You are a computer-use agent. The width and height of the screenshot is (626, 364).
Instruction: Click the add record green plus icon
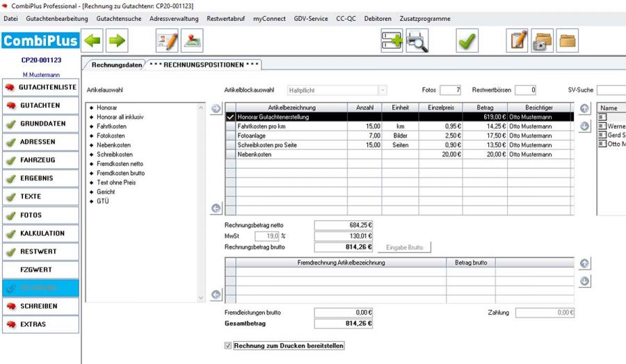pos(392,41)
